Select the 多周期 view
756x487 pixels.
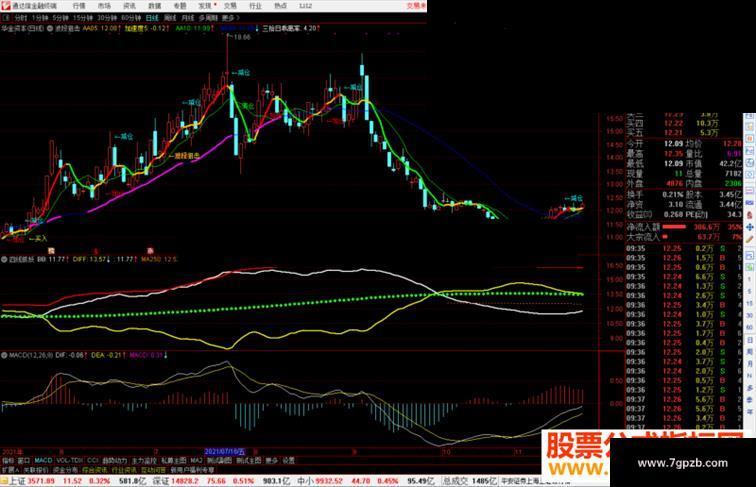click(x=208, y=18)
